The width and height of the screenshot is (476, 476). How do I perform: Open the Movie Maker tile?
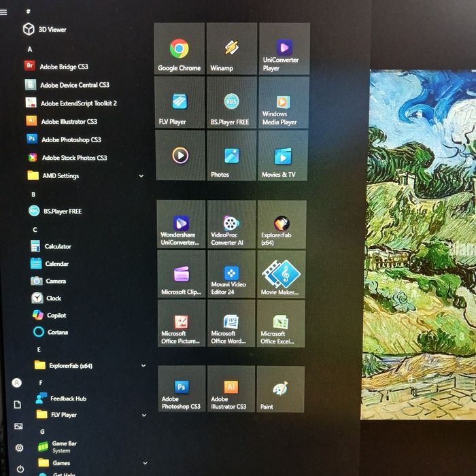click(x=282, y=274)
